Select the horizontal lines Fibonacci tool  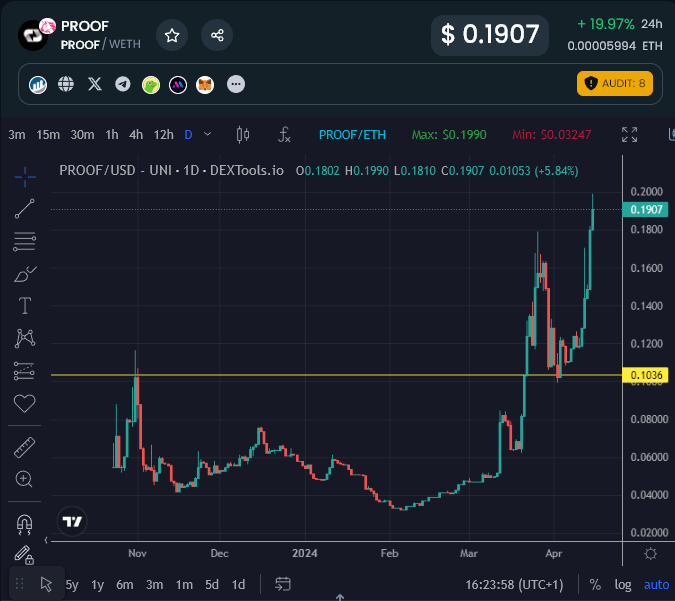25,242
